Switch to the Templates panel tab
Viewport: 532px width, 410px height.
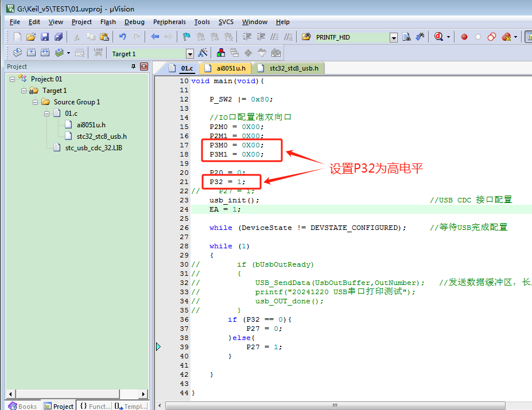point(131,406)
